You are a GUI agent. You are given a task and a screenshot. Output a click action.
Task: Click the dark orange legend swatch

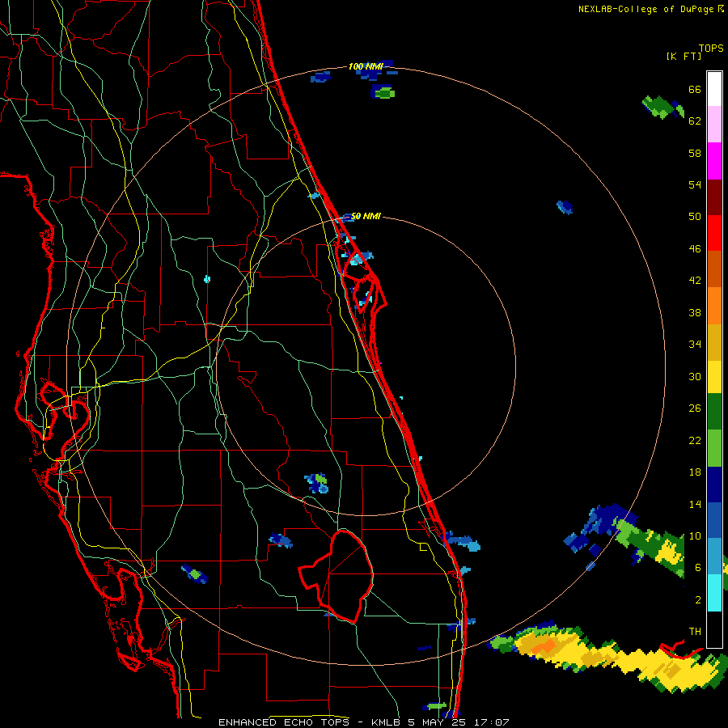click(714, 269)
